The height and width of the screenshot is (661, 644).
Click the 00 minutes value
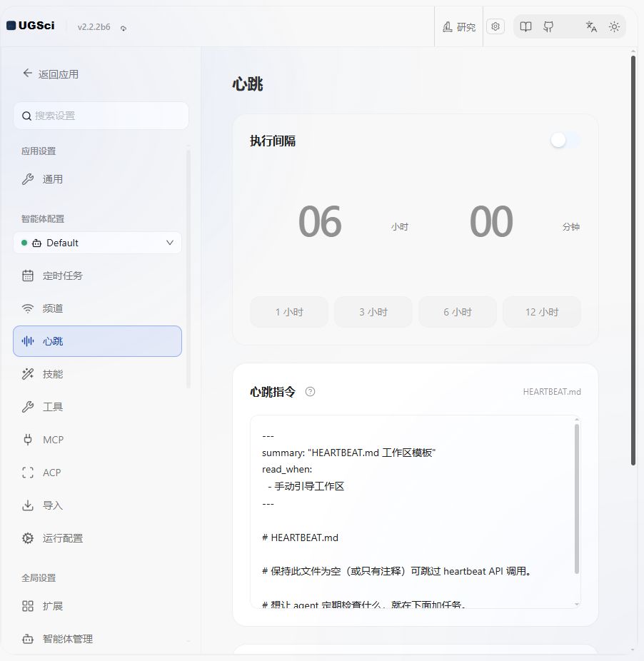point(491,222)
